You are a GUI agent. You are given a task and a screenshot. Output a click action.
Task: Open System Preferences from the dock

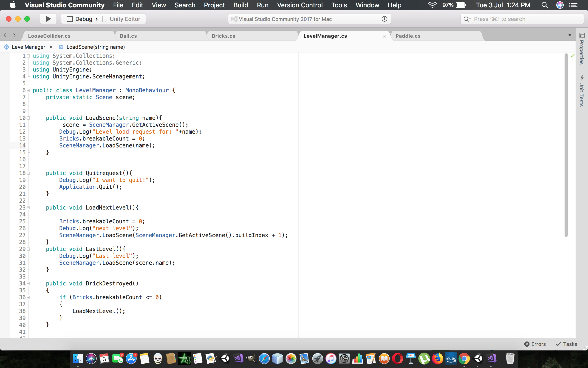coord(344,359)
